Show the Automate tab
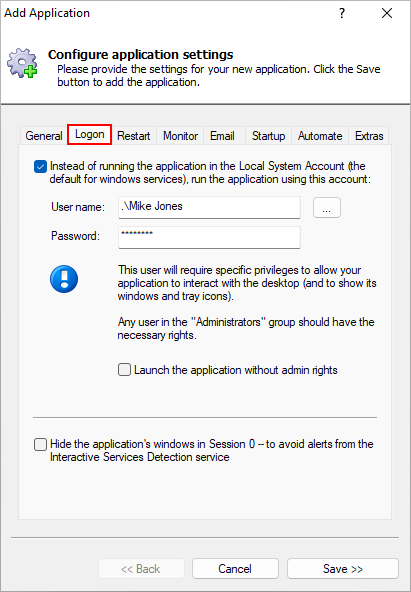This screenshot has height=592, width=411. (320, 136)
